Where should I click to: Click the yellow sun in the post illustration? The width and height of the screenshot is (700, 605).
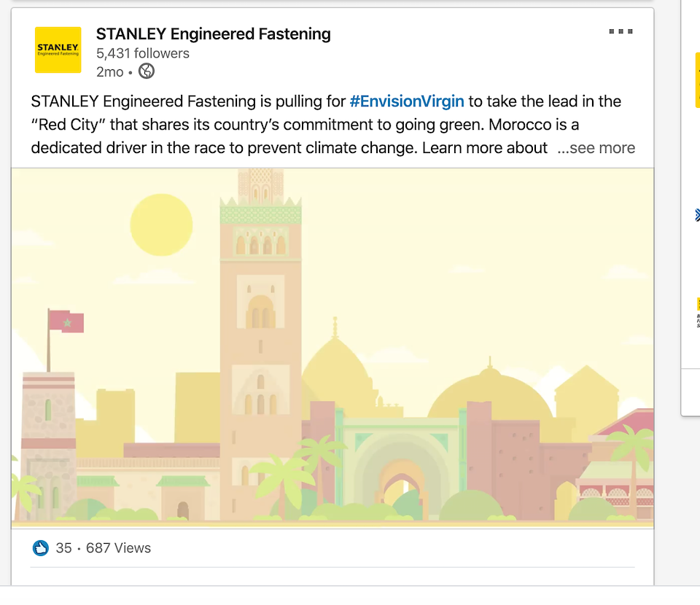point(160,225)
